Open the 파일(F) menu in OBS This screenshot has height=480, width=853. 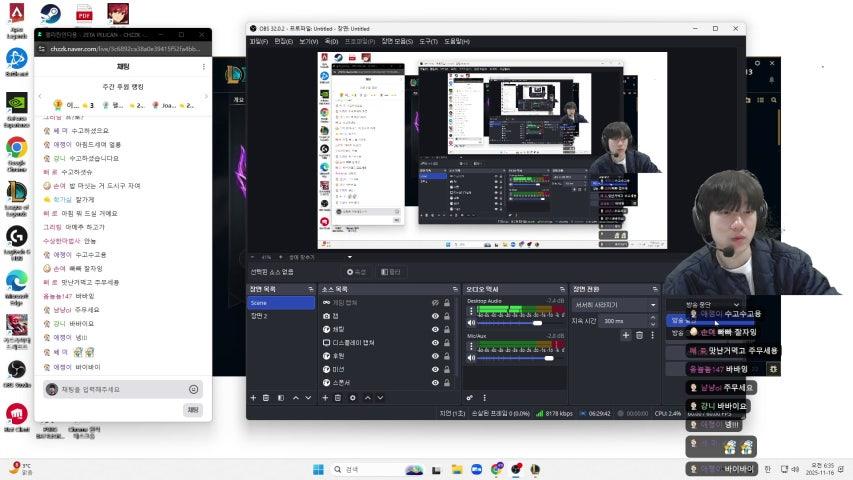coord(258,41)
